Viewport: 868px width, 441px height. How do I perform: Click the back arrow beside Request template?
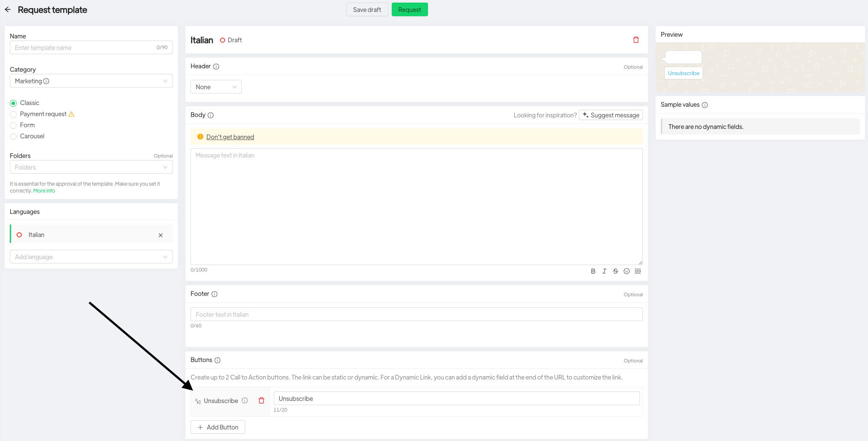(8, 9)
